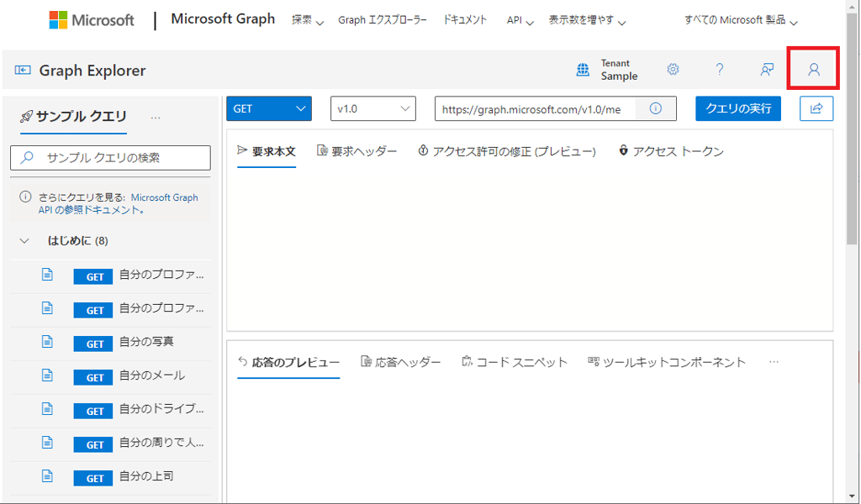The width and height of the screenshot is (861, 504).
Task: Open the document icon for 自分のドライブ…
Action: pos(48,408)
